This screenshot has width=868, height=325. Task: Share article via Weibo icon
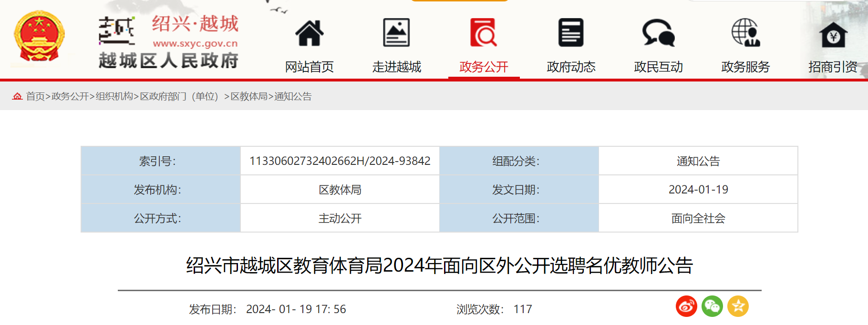[686, 306]
